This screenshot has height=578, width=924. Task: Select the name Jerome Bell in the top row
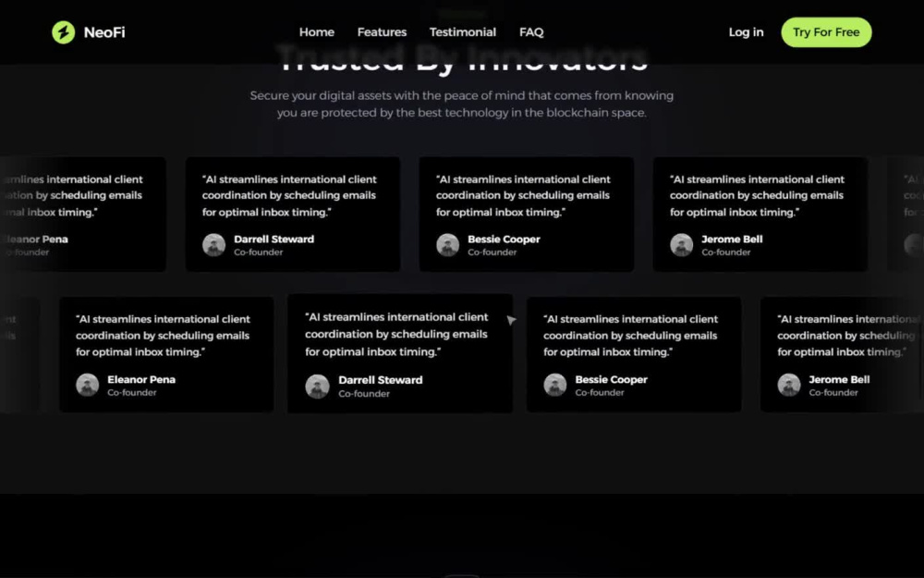732,239
